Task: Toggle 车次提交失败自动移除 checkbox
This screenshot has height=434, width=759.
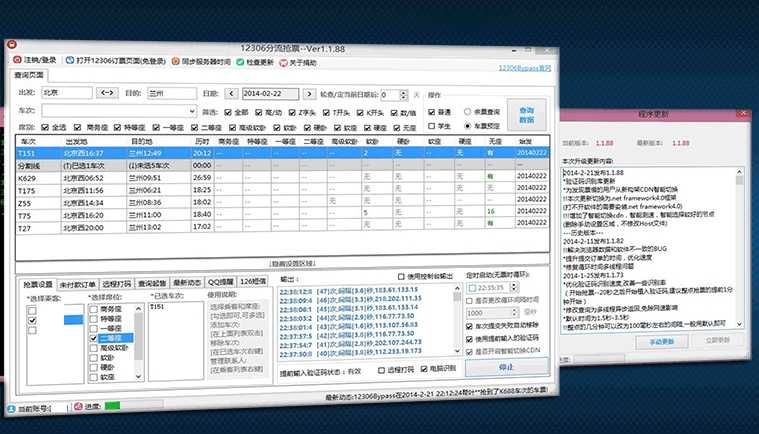Action: tap(469, 326)
